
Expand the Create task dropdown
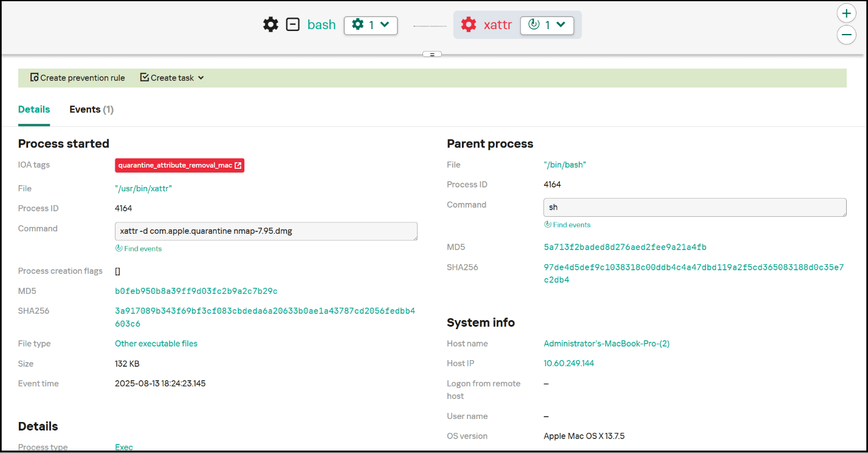[x=203, y=78]
